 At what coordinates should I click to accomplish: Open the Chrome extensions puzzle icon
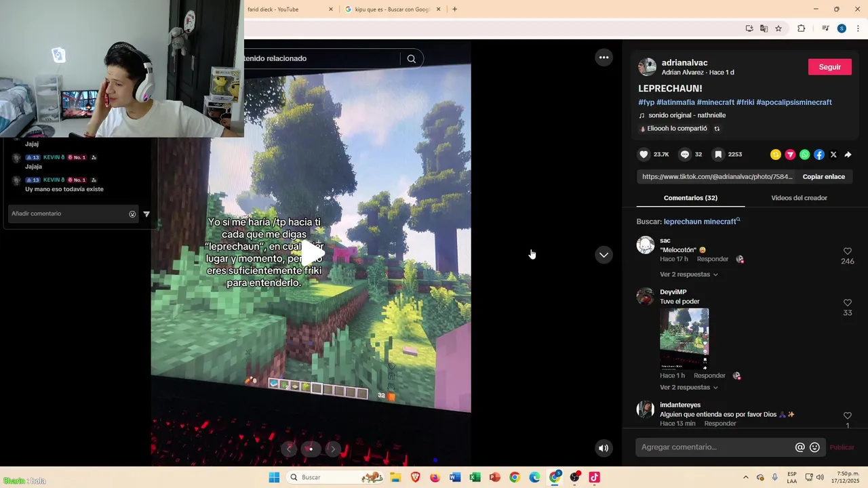coord(801,28)
